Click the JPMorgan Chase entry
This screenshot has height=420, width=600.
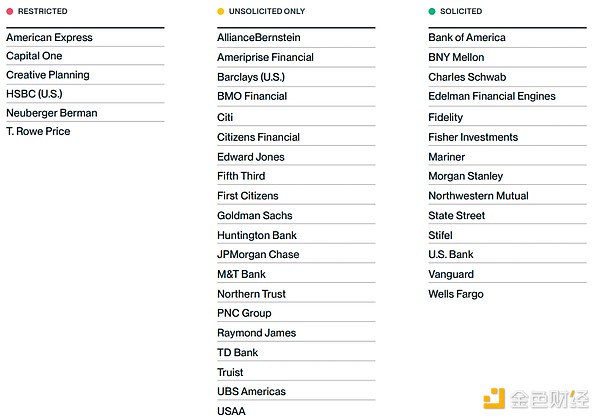tap(258, 254)
